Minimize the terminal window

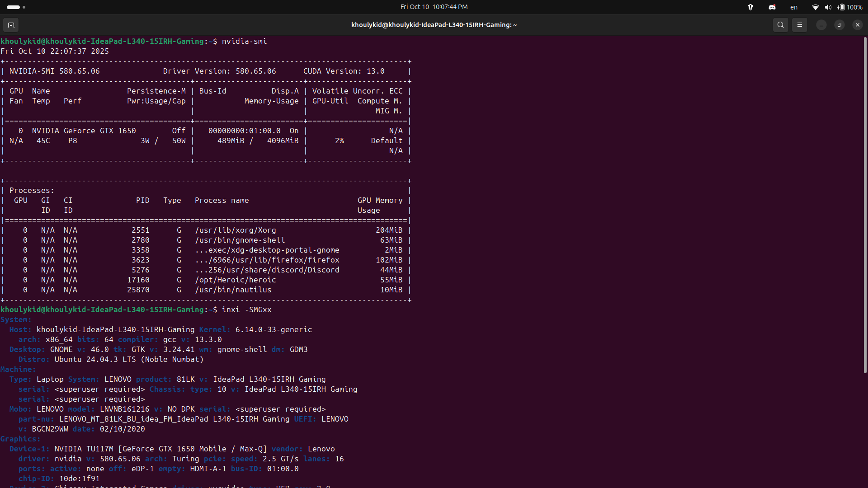click(821, 25)
